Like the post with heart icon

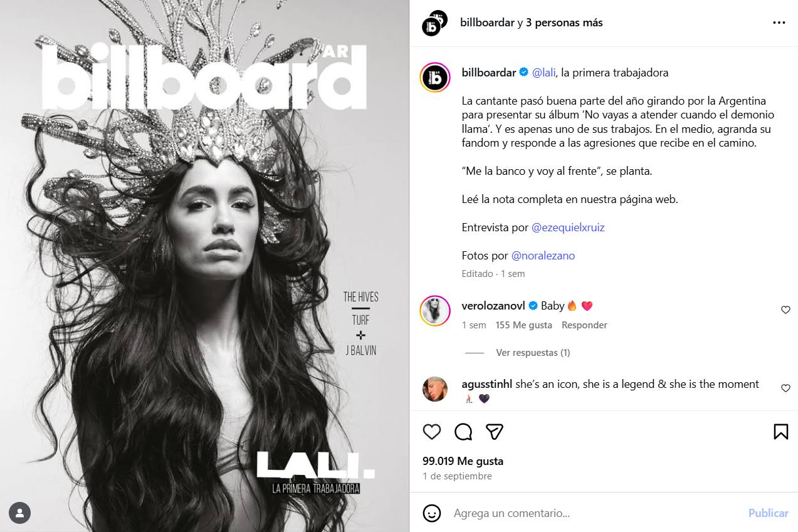pyautogui.click(x=432, y=432)
